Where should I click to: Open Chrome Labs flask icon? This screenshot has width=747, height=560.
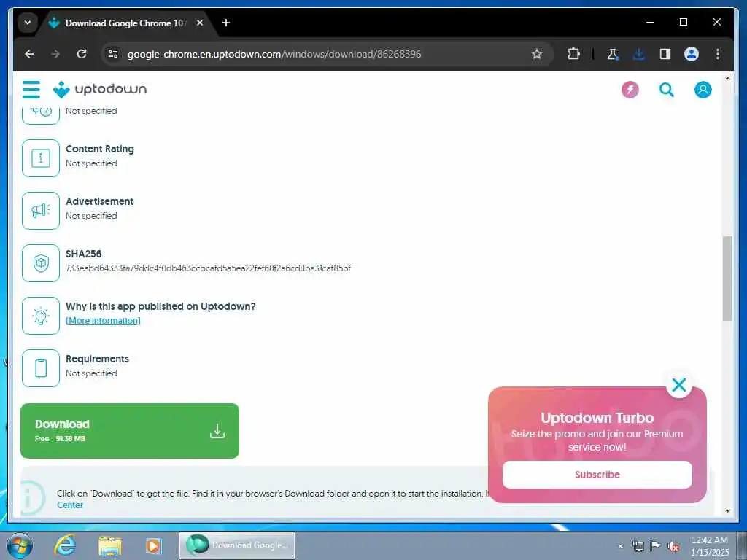click(613, 54)
